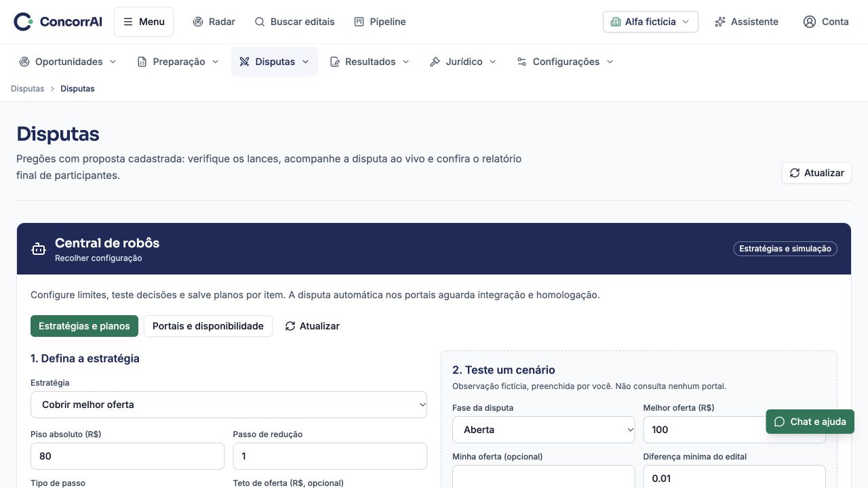Click the robot icon in Central de robôs
The height and width of the screenshot is (488, 868).
pos(39,249)
